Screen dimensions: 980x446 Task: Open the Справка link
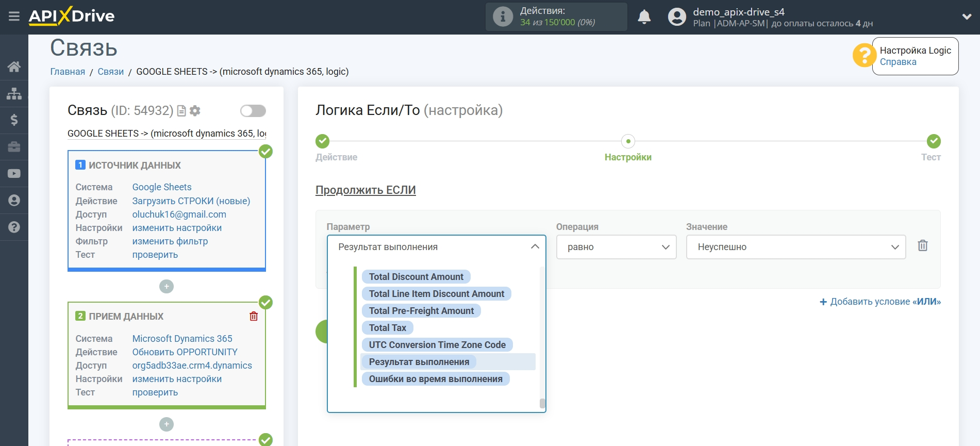pos(898,62)
